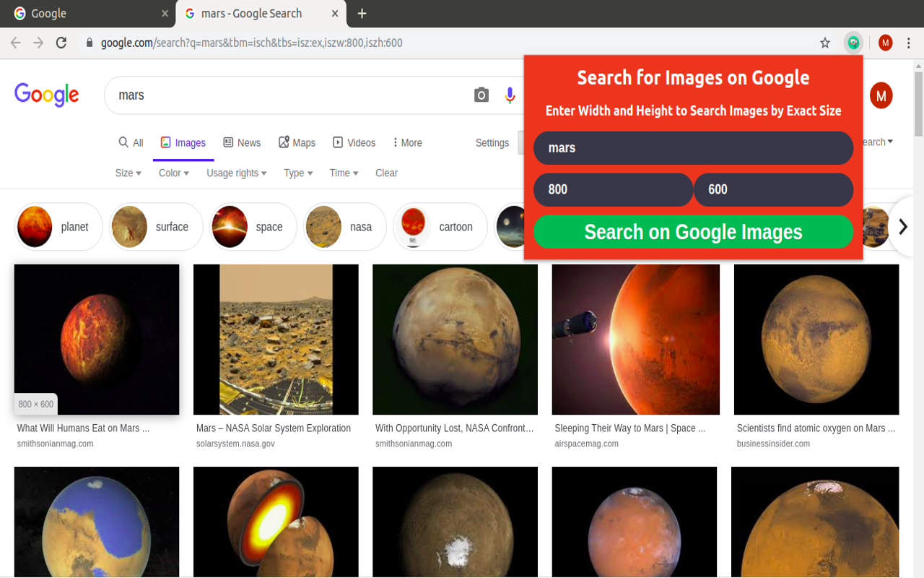The height and width of the screenshot is (578, 924).
Task: Search by image camera icon
Action: pyautogui.click(x=481, y=95)
